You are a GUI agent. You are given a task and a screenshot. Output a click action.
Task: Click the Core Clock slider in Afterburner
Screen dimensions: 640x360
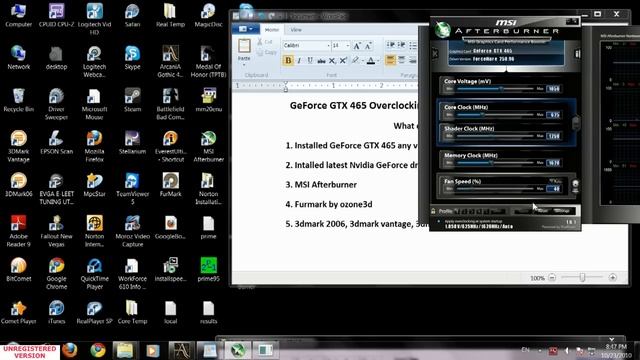pos(494,115)
